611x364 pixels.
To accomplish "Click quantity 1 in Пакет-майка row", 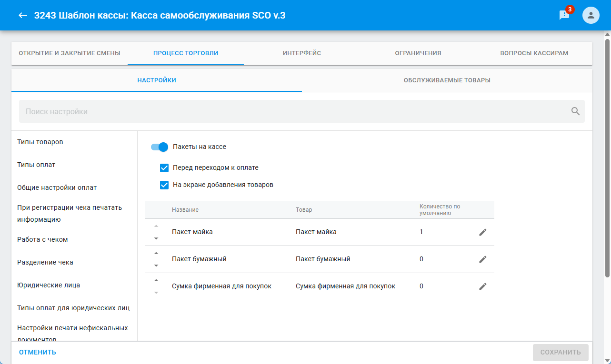I will pyautogui.click(x=421, y=232).
